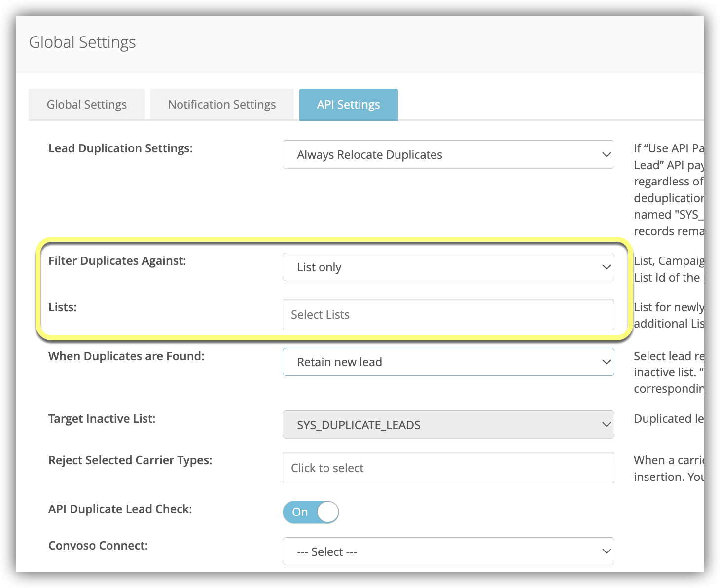Viewport: 720px width, 588px height.
Task: Select the API Settings tab
Action: [348, 105]
